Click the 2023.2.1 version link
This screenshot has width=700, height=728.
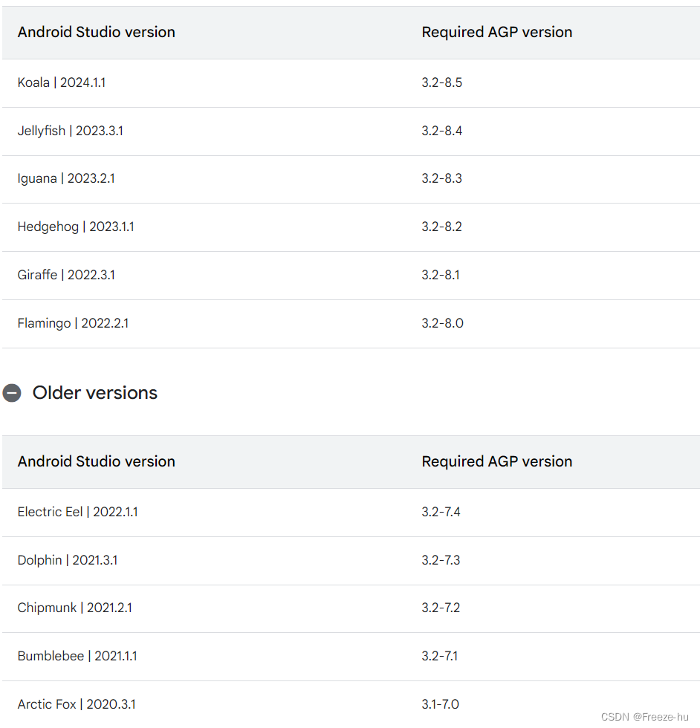92,178
